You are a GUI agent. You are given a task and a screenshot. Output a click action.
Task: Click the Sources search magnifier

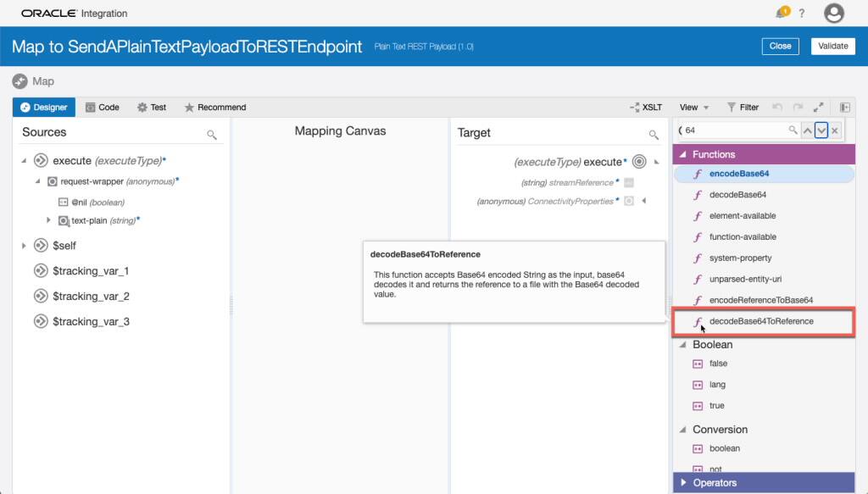[x=214, y=133]
